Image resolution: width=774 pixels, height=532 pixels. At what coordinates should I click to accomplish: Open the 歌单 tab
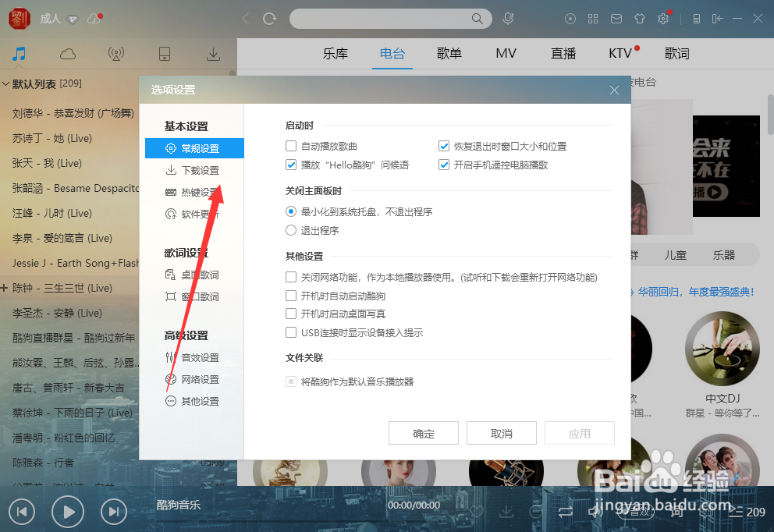(x=449, y=53)
